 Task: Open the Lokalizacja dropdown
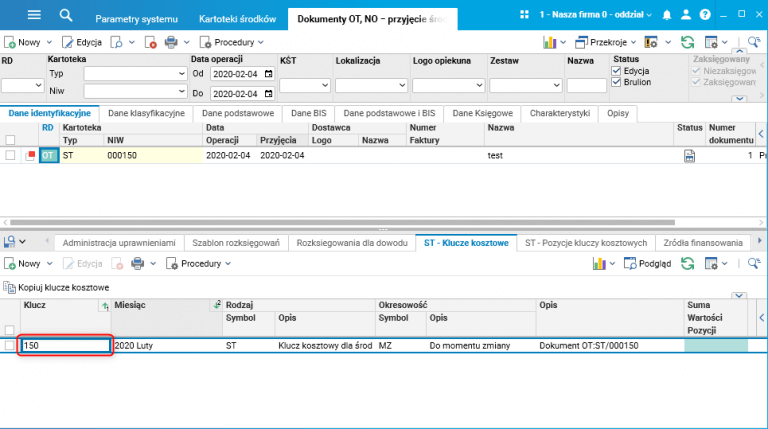(x=371, y=85)
